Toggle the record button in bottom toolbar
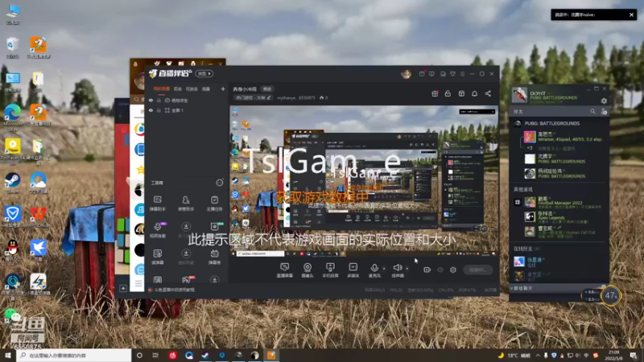This screenshot has width=644, height=362. (427, 269)
